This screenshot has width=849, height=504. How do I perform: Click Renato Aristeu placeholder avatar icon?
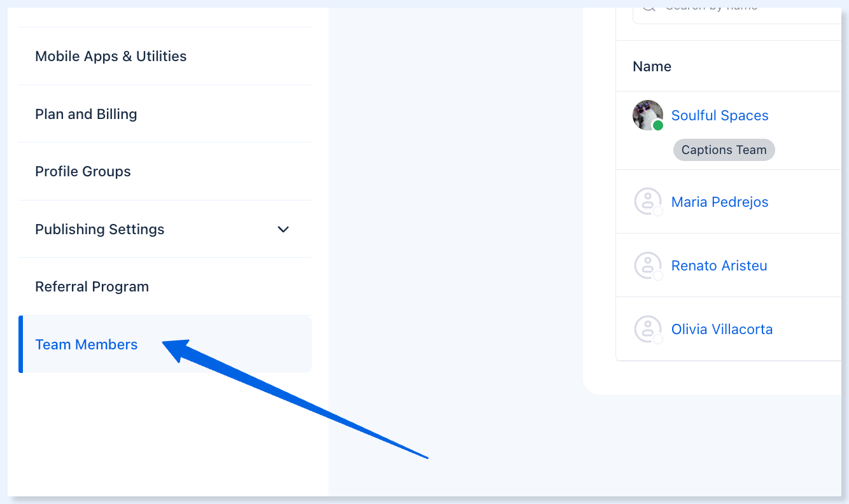point(648,265)
